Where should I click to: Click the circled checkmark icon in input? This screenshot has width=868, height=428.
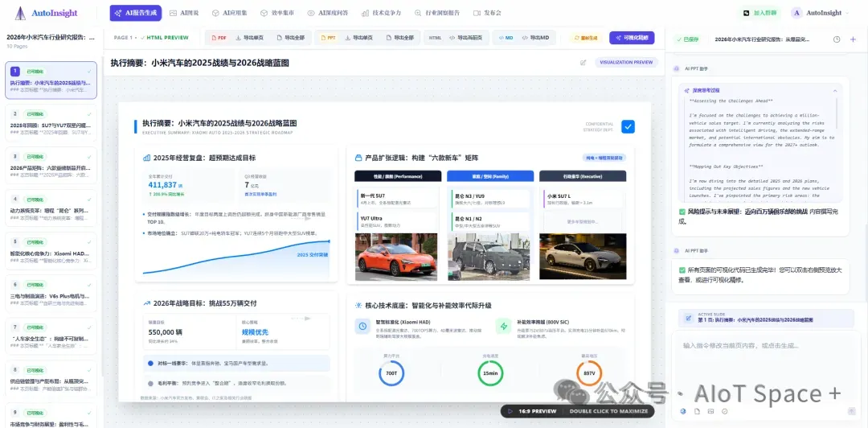tap(725, 411)
